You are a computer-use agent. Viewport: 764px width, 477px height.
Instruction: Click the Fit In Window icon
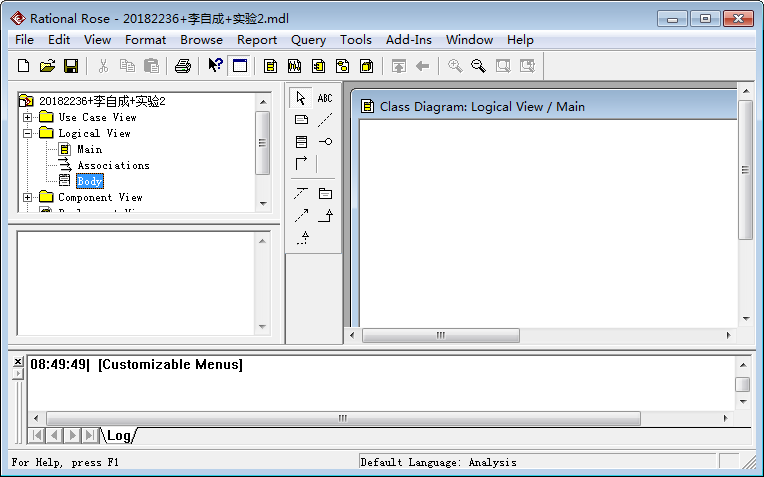[x=503, y=66]
